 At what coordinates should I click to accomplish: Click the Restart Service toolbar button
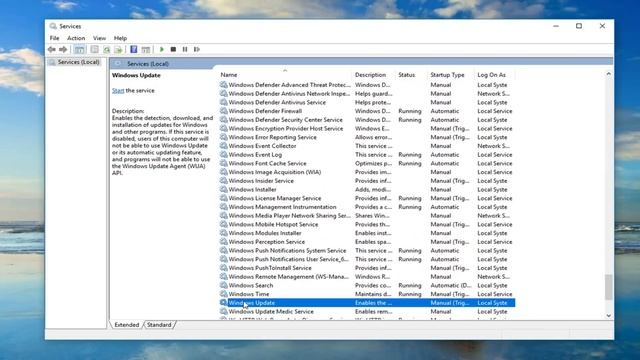click(x=197, y=49)
